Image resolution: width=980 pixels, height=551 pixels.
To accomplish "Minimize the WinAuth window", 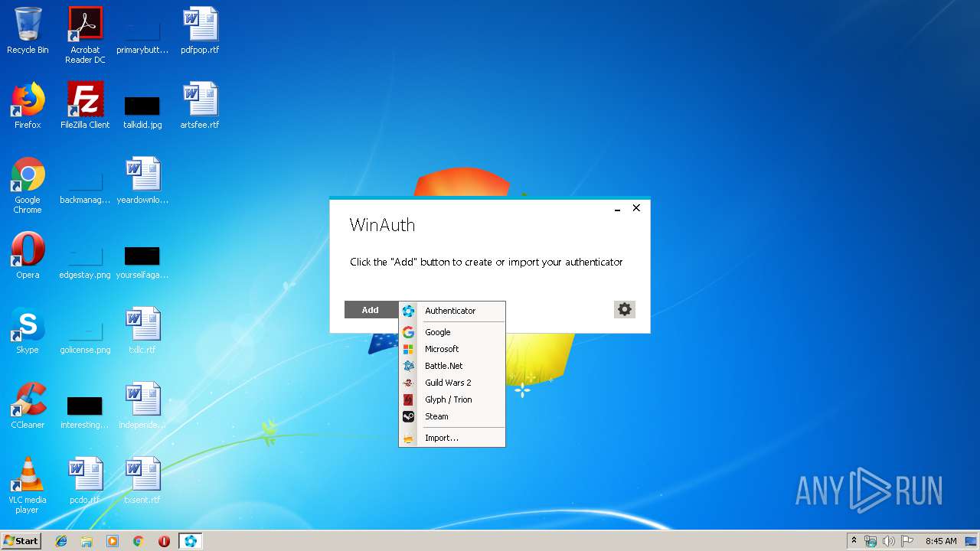I will (617, 208).
